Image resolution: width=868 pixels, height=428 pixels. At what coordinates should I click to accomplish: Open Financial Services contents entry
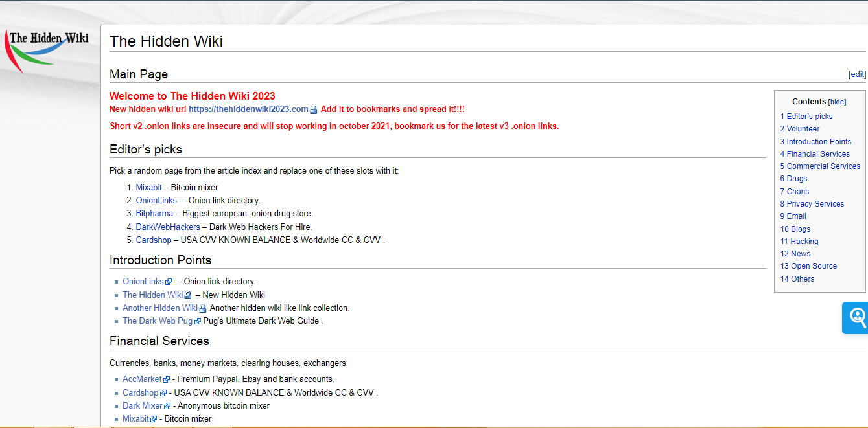coord(815,154)
